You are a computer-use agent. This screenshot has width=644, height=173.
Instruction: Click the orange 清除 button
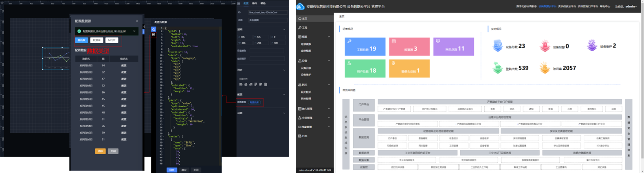(x=100, y=151)
